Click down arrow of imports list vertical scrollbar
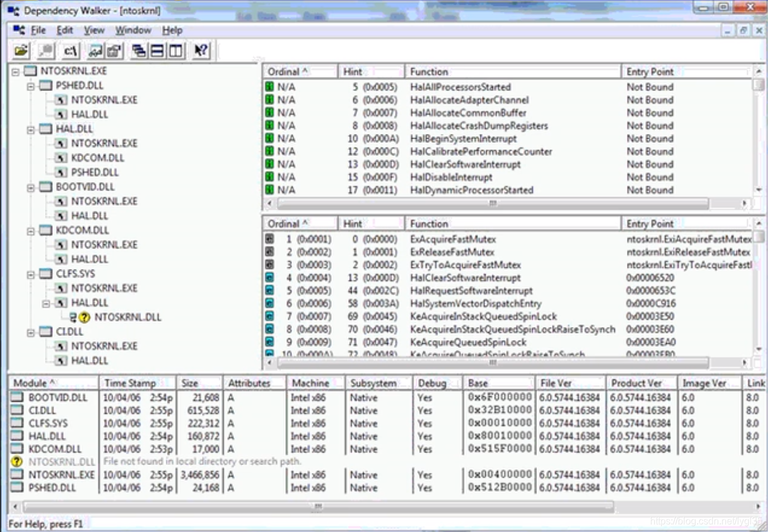 pos(759,190)
